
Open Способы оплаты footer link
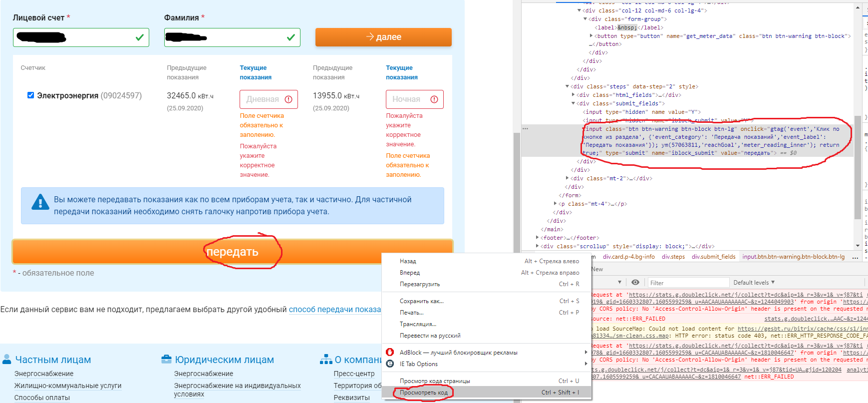(42, 398)
